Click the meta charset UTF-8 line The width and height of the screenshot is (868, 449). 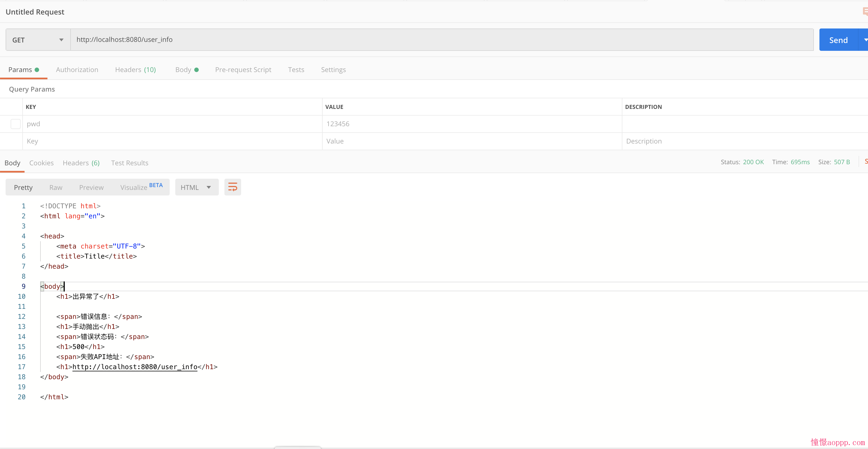(101, 246)
